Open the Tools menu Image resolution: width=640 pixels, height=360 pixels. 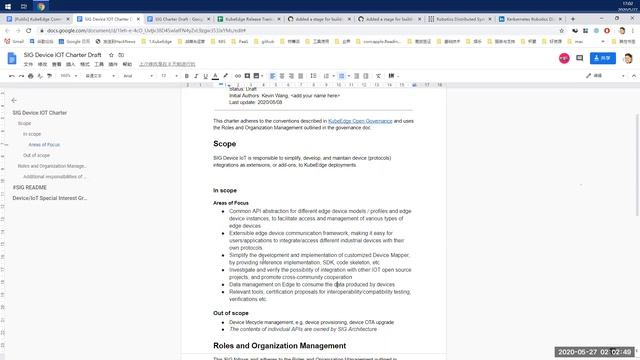click(x=99, y=64)
